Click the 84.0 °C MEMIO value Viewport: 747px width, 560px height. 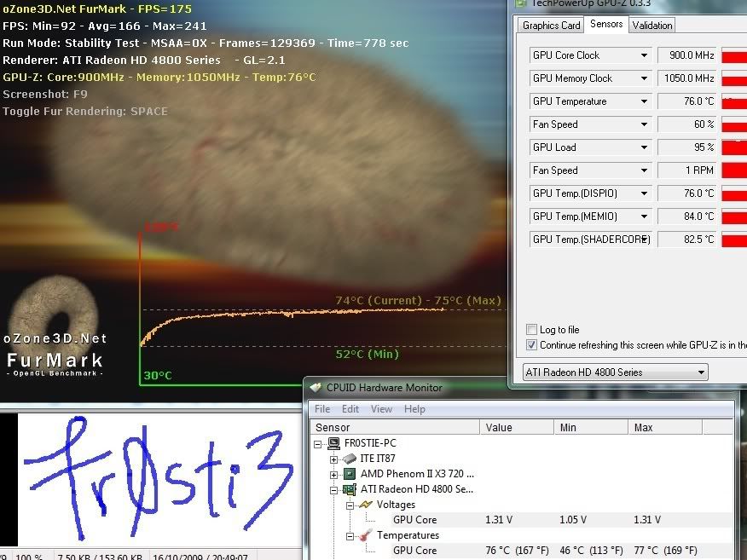pyautogui.click(x=686, y=216)
